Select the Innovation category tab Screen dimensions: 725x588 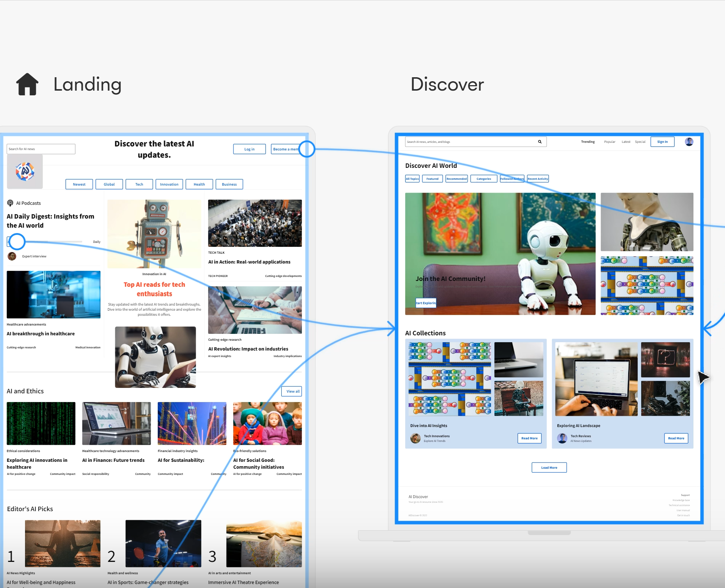click(x=169, y=184)
